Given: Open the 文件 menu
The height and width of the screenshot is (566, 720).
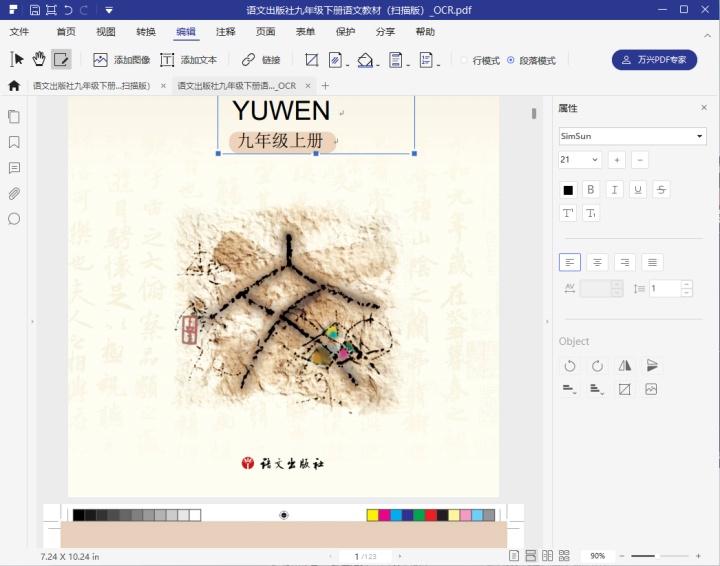Looking at the screenshot, I should [x=19, y=32].
